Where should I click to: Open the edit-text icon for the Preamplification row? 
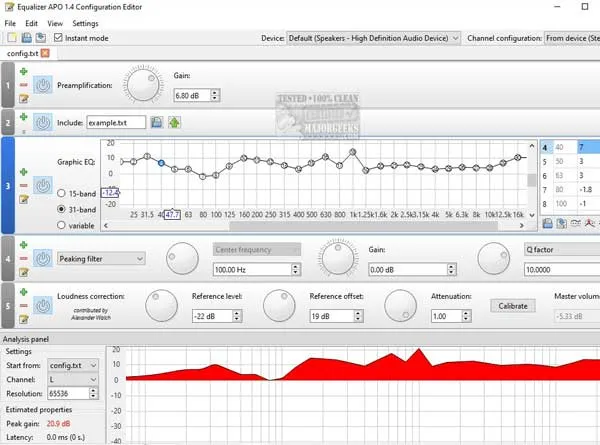[24, 99]
